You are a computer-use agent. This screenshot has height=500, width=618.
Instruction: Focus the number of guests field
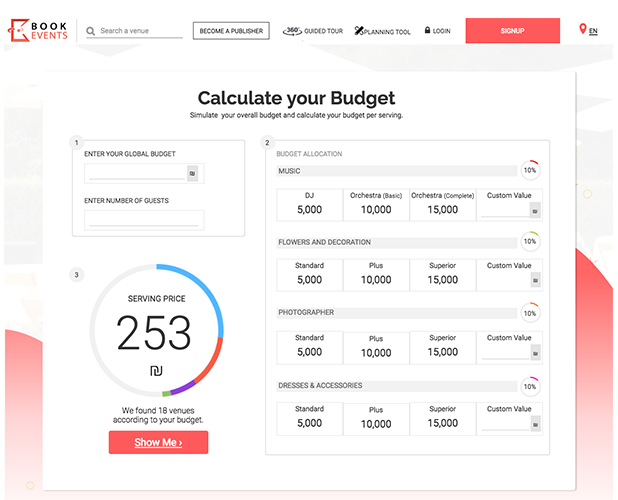click(144, 220)
